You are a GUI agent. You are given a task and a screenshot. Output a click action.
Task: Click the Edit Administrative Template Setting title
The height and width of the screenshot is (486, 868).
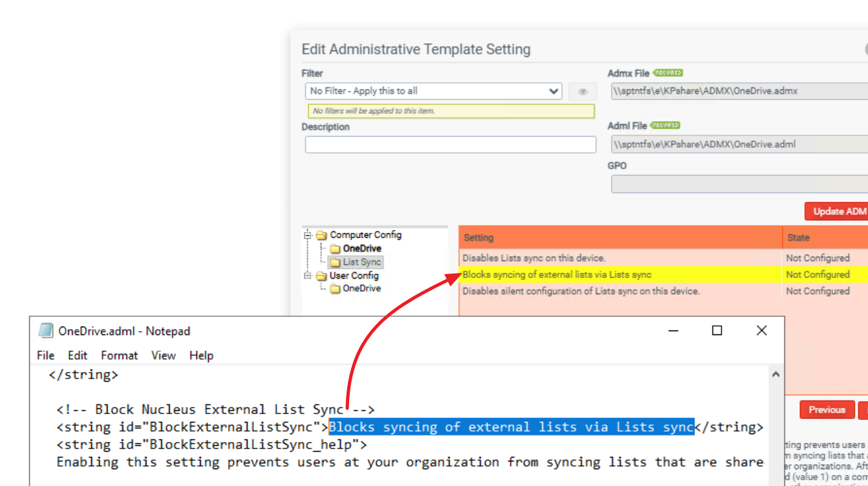coord(416,49)
